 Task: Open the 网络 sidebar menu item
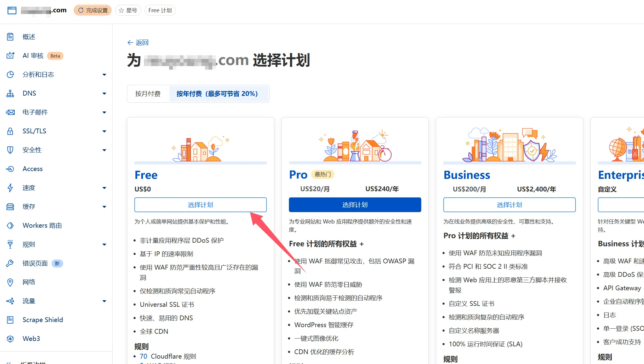point(29,282)
